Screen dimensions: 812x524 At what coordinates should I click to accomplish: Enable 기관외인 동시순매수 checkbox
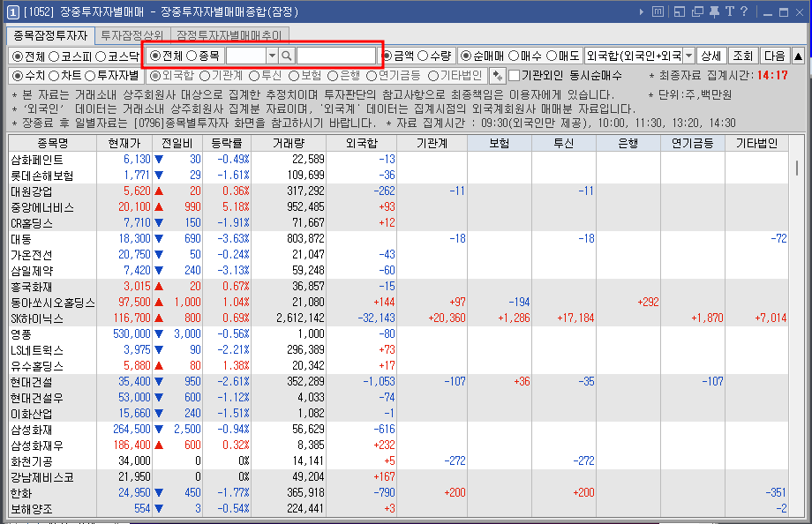click(x=514, y=76)
